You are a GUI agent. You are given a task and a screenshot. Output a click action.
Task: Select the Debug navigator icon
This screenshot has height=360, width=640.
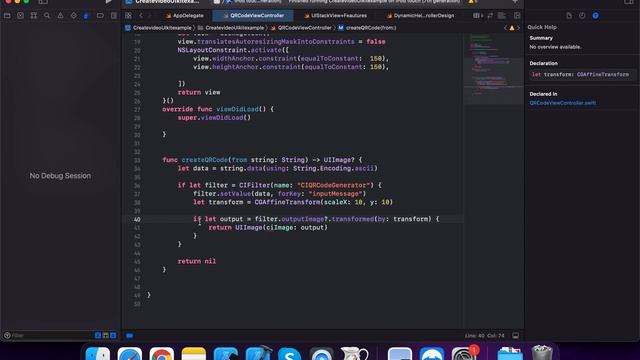[87, 16]
